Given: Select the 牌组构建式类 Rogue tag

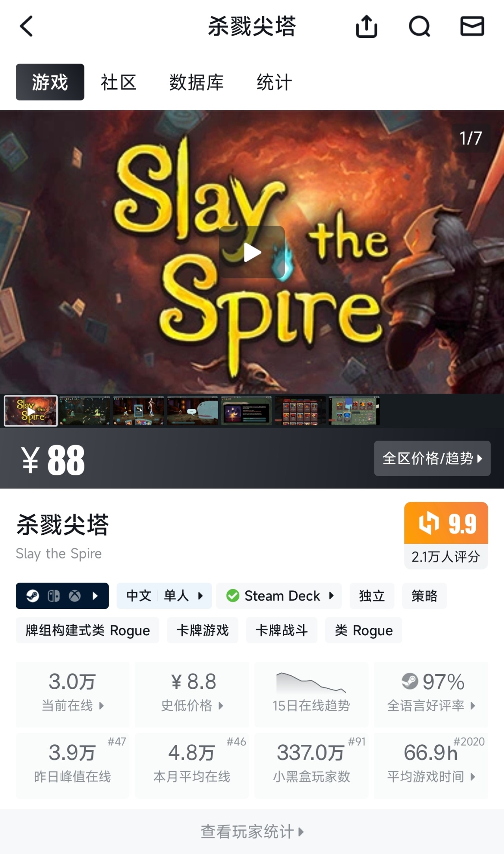Looking at the screenshot, I should point(87,630).
